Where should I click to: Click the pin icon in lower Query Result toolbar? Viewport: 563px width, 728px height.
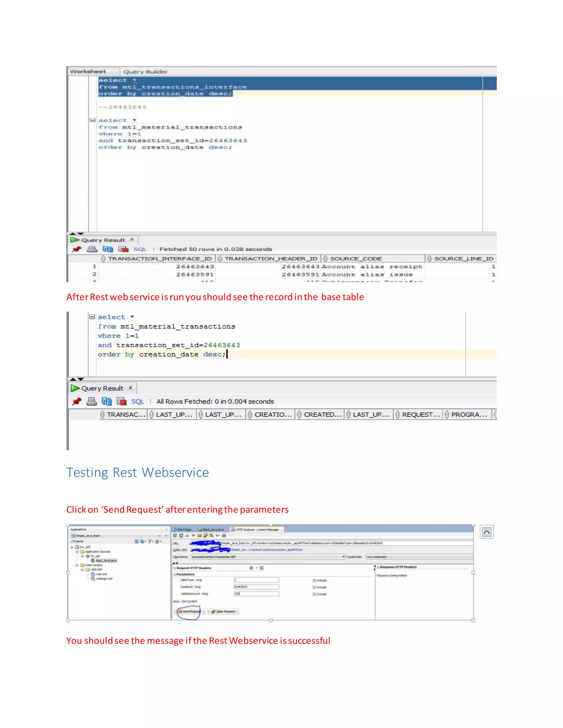tap(77, 401)
